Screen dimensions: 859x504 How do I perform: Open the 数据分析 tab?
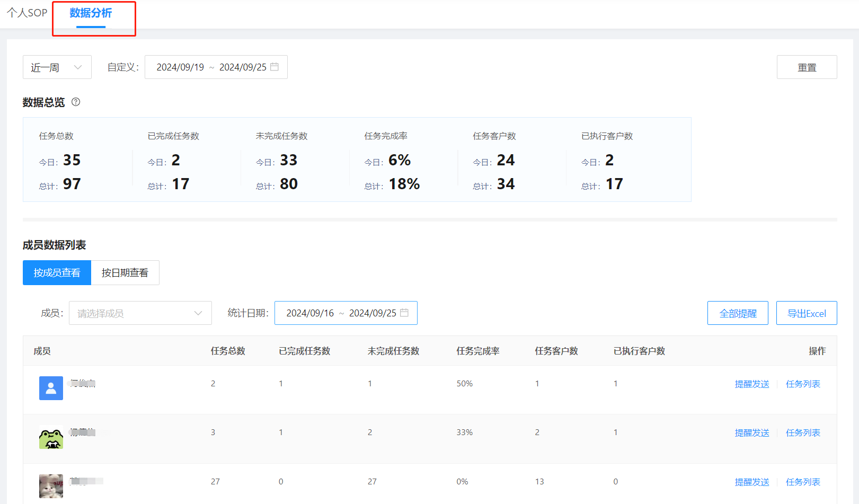pyautogui.click(x=91, y=13)
